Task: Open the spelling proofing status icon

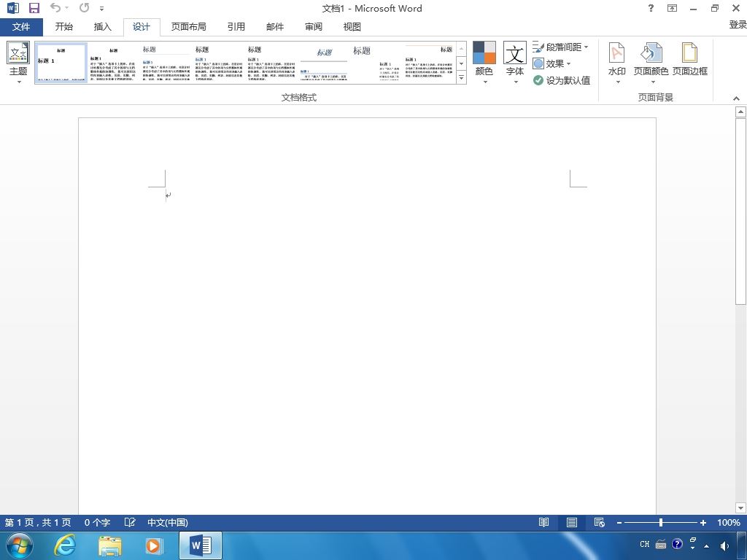Action: pyautogui.click(x=130, y=522)
